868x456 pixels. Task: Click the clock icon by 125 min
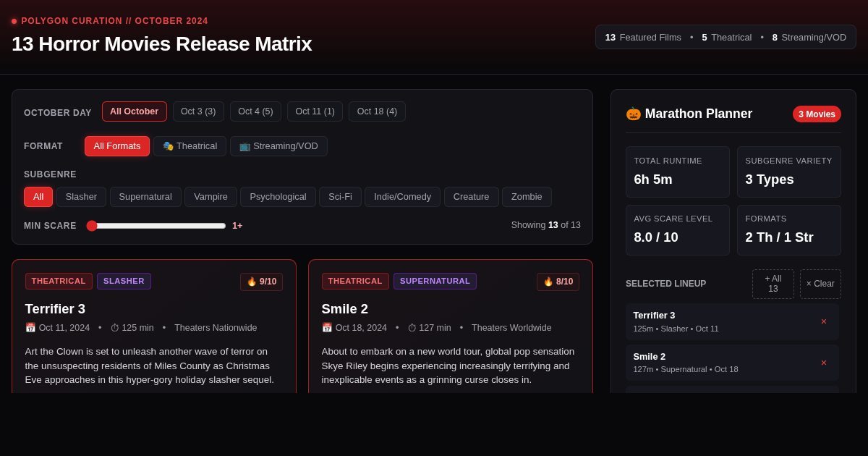(114, 328)
